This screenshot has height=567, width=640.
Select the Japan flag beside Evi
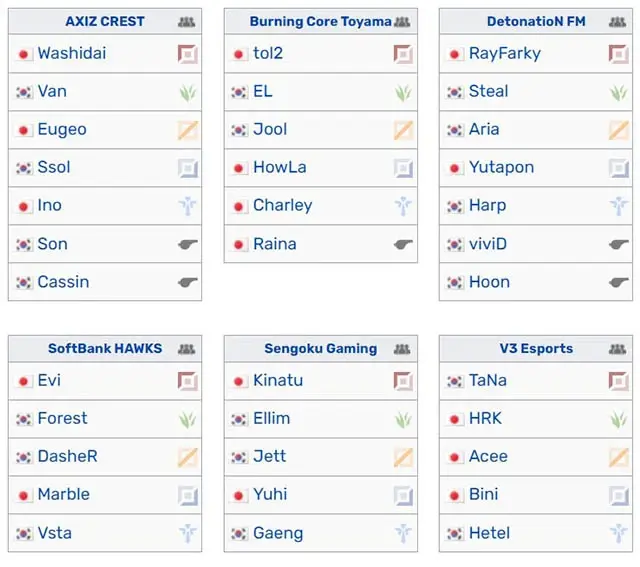pos(24,381)
